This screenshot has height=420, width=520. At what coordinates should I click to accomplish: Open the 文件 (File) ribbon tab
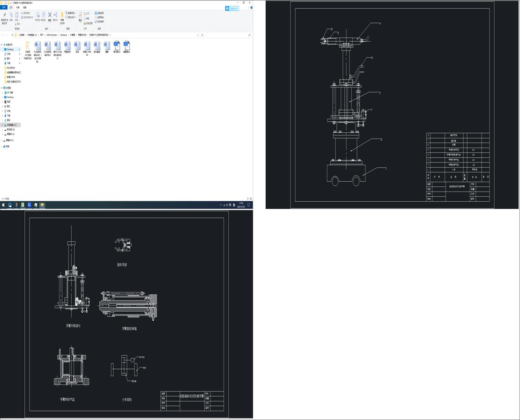pos(4,7)
